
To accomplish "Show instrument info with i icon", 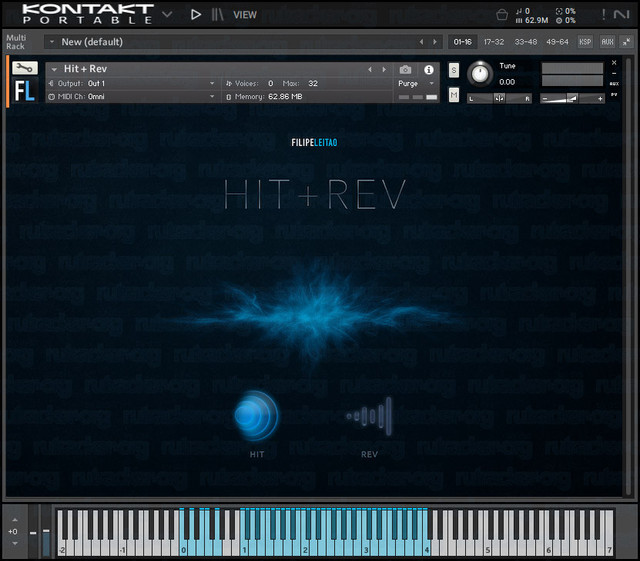I will [x=428, y=70].
